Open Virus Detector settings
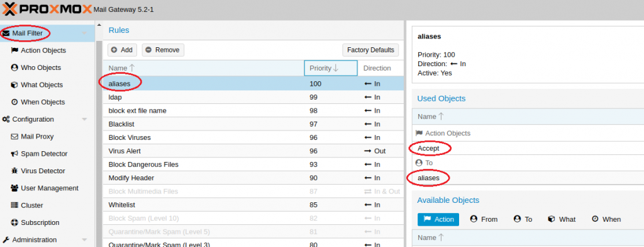 43,171
